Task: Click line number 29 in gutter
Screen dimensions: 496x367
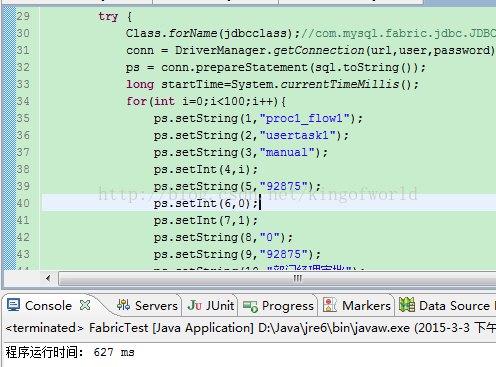Action: pyautogui.click(x=23, y=16)
